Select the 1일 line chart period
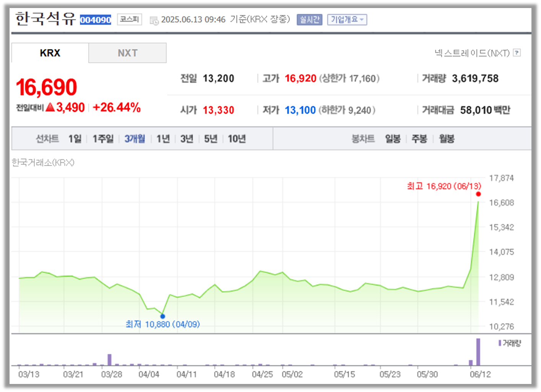 coord(75,138)
